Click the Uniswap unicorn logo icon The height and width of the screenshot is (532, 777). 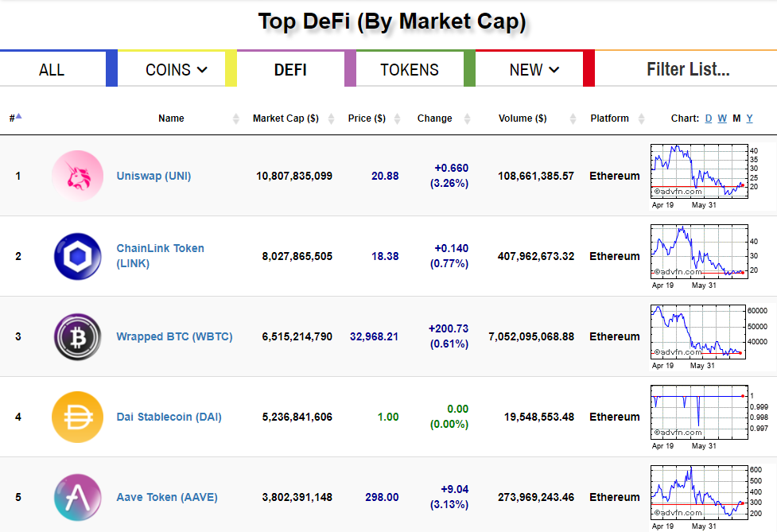coord(77,176)
